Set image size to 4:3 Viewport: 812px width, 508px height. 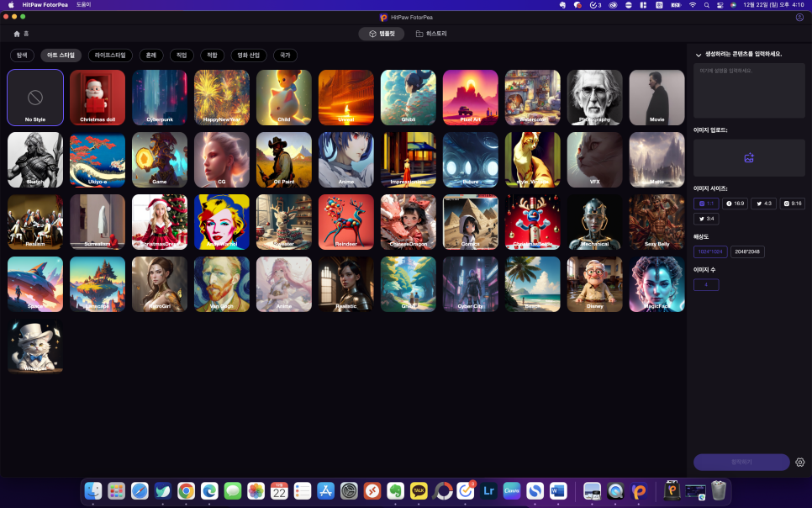764,204
